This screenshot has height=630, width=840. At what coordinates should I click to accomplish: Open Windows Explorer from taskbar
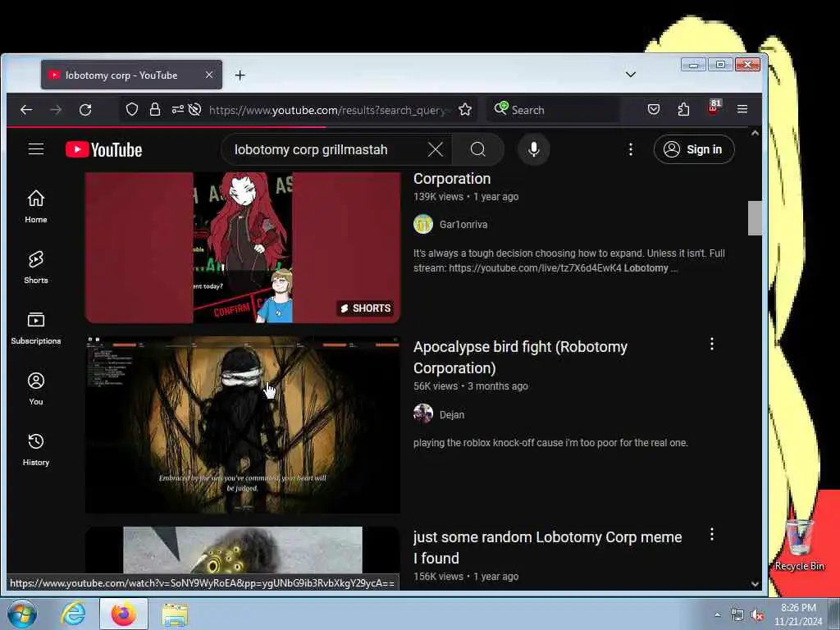point(175,614)
